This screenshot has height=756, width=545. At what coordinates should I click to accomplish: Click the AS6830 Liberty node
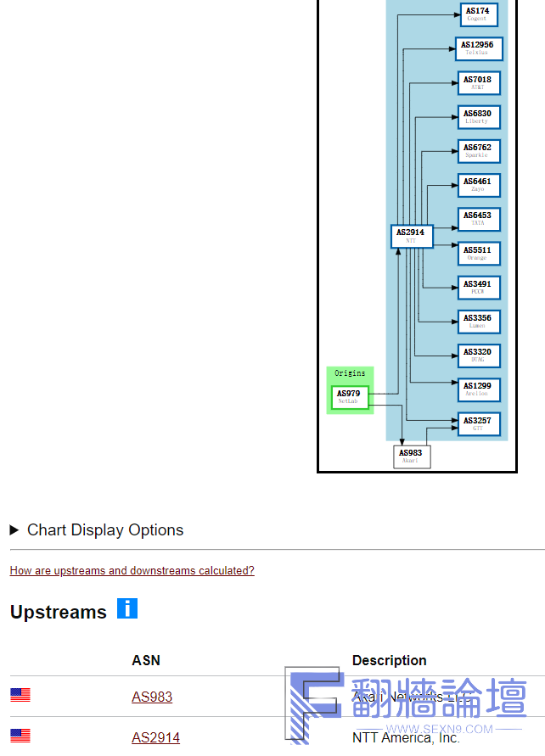tap(479, 117)
